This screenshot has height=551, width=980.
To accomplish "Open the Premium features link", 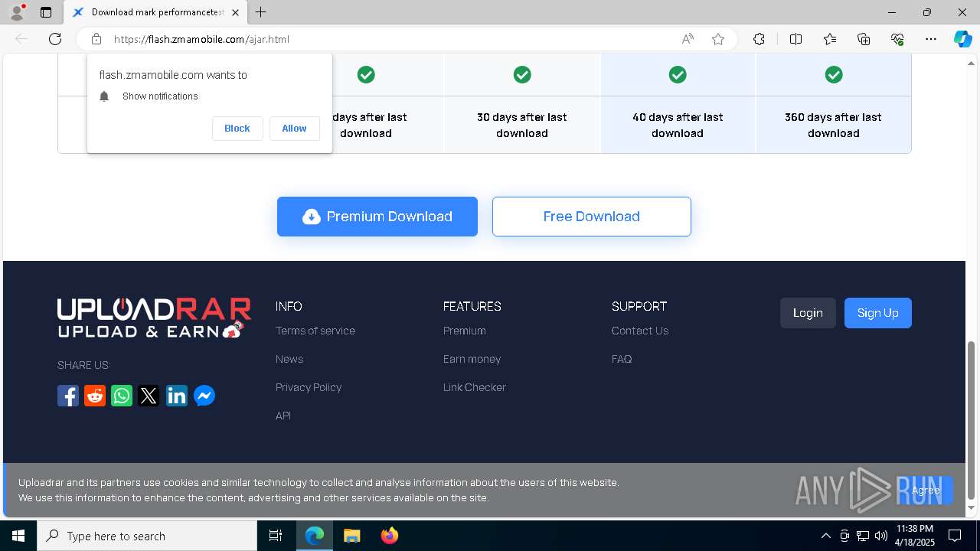I will pyautogui.click(x=465, y=331).
